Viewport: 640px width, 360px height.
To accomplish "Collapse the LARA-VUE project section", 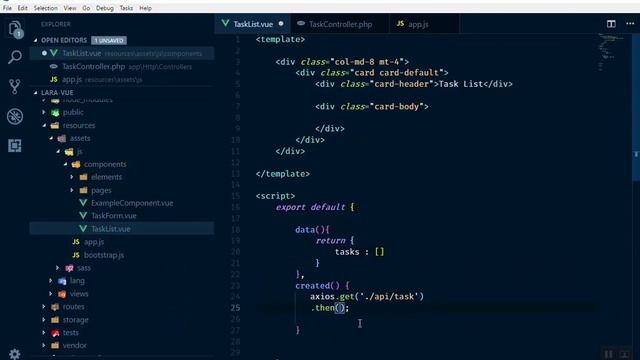I will tap(36, 93).
